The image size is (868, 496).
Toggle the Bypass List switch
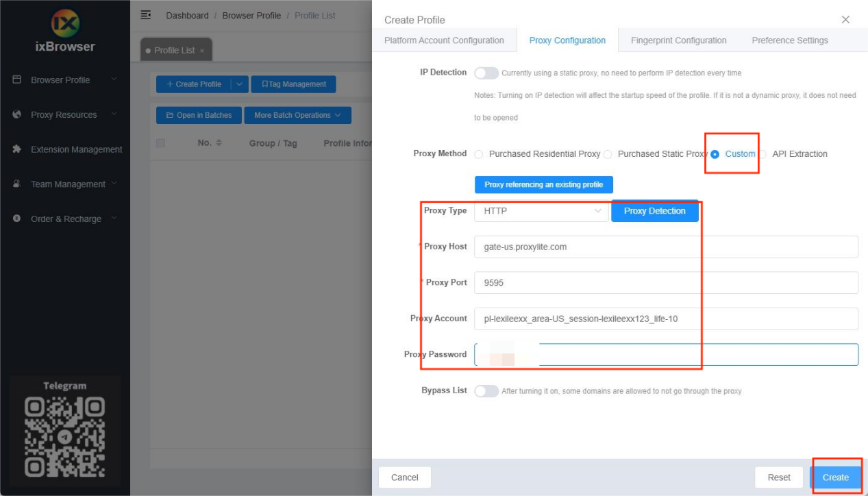(486, 390)
